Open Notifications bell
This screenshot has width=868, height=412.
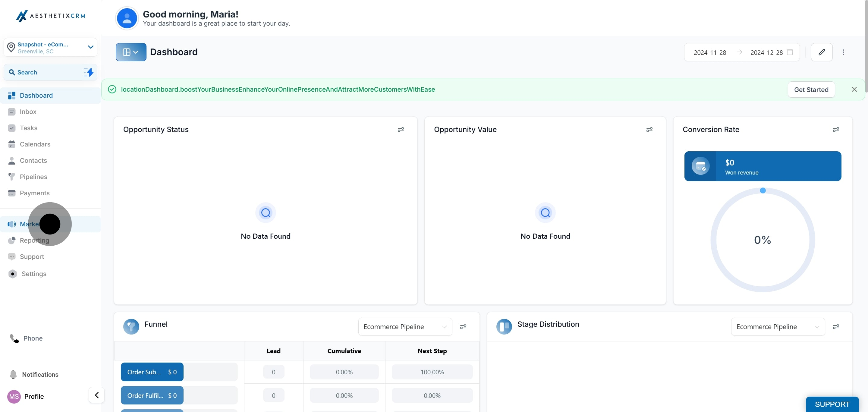pyautogui.click(x=13, y=375)
